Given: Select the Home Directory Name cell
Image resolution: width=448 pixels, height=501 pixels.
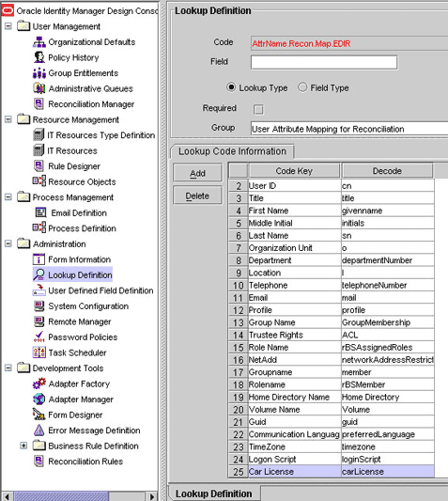Looking at the screenshot, I should click(x=294, y=398).
